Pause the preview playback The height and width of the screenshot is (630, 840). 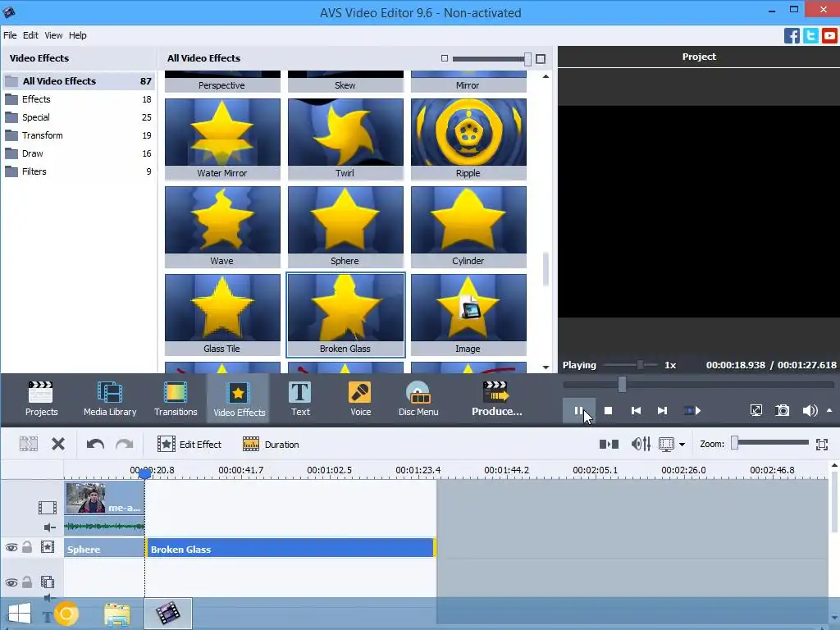[578, 411]
